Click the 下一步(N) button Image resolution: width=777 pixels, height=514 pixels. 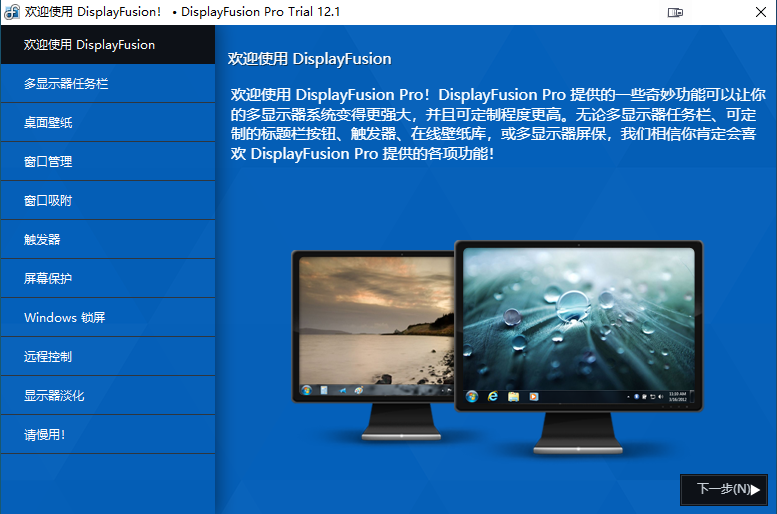[x=724, y=490]
